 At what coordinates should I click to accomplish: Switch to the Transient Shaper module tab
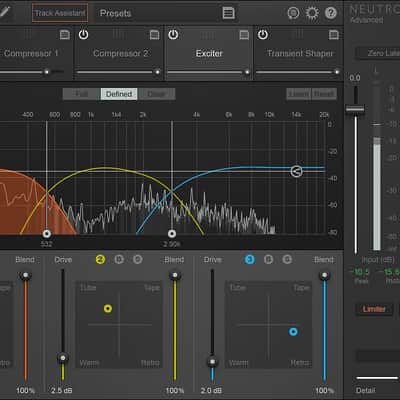pyautogui.click(x=299, y=53)
